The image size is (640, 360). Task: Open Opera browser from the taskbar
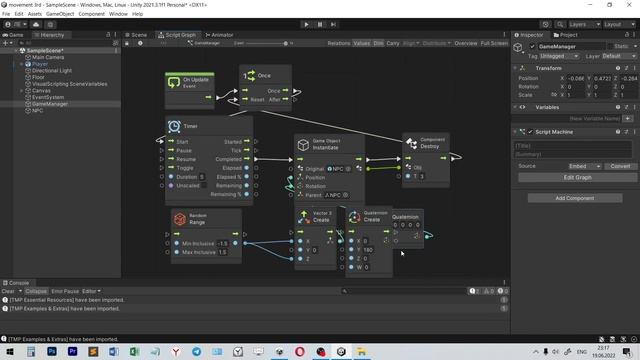[x=300, y=351]
